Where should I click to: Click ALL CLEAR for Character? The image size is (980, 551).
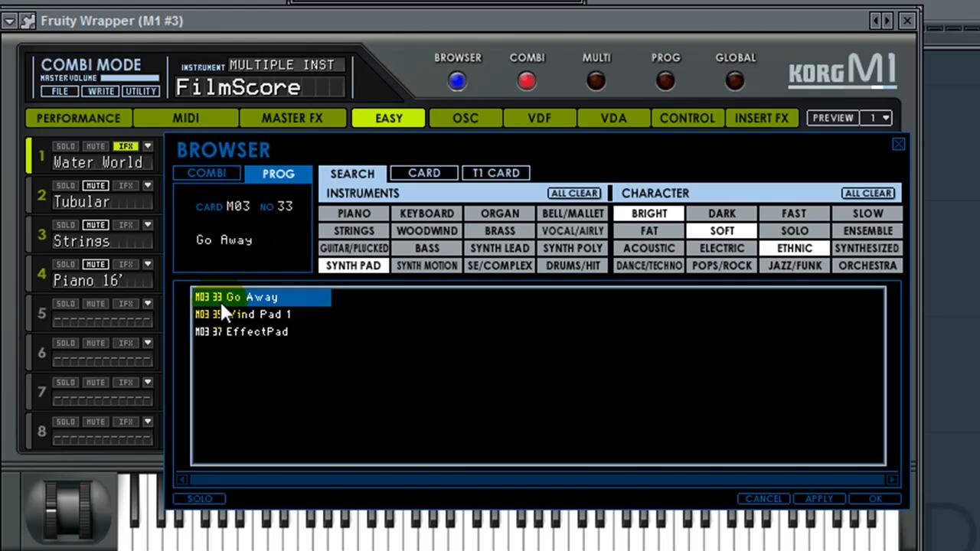click(868, 194)
